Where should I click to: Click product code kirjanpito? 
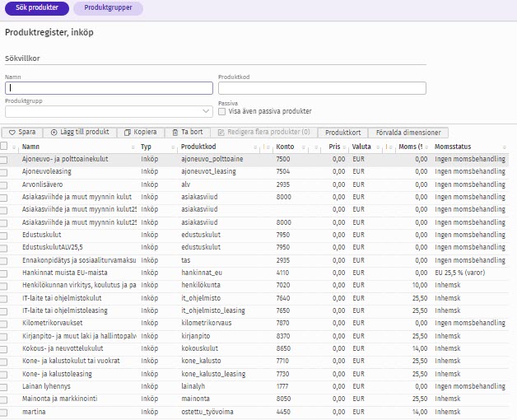(196, 336)
